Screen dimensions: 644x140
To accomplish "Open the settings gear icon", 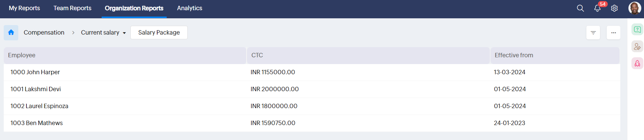I will (x=614, y=8).
